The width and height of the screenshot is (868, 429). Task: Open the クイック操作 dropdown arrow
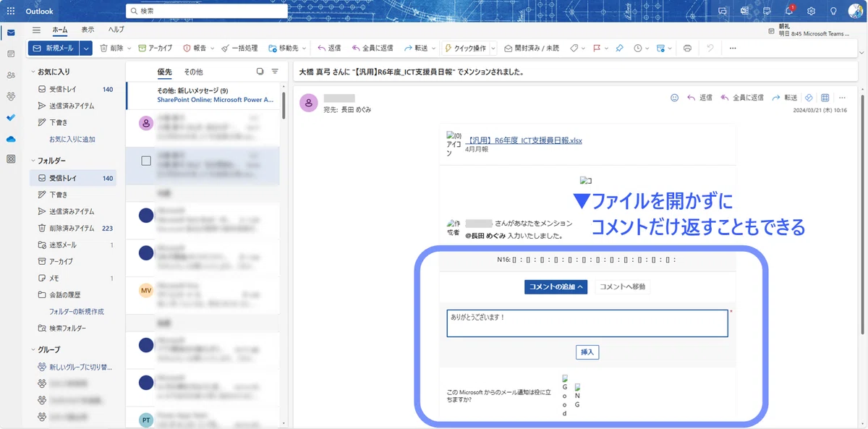tap(493, 48)
